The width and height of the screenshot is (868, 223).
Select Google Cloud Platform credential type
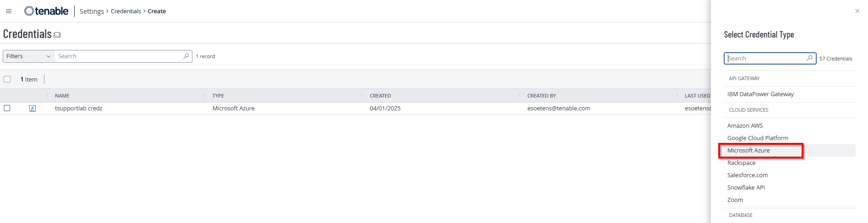(758, 138)
